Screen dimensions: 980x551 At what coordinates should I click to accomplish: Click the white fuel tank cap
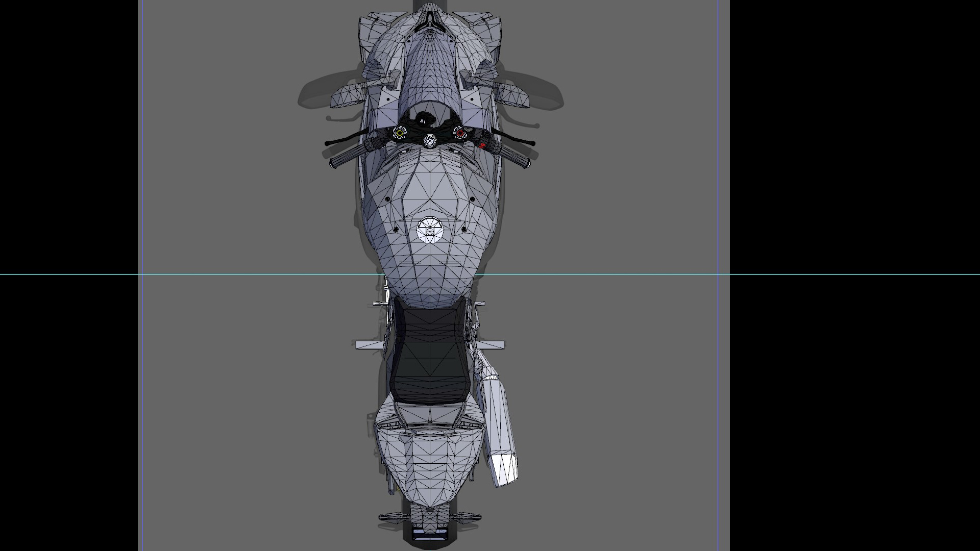pyautogui.click(x=429, y=230)
